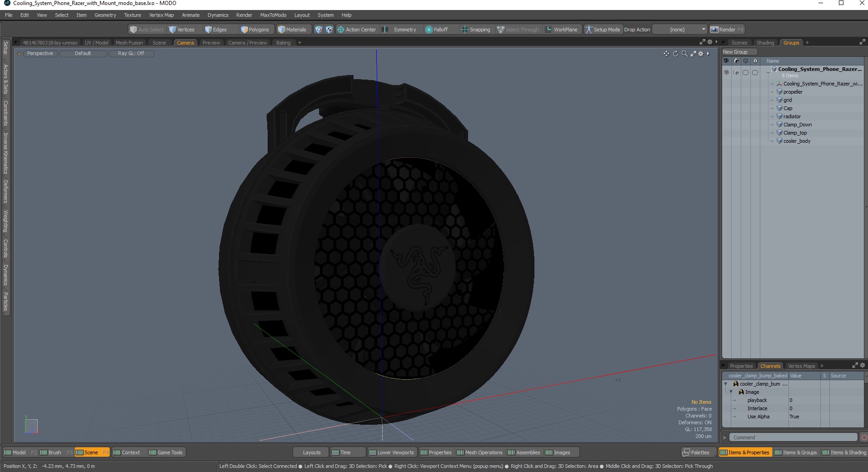Select the radiator item in the group
This screenshot has width=868, height=472.
(x=792, y=116)
